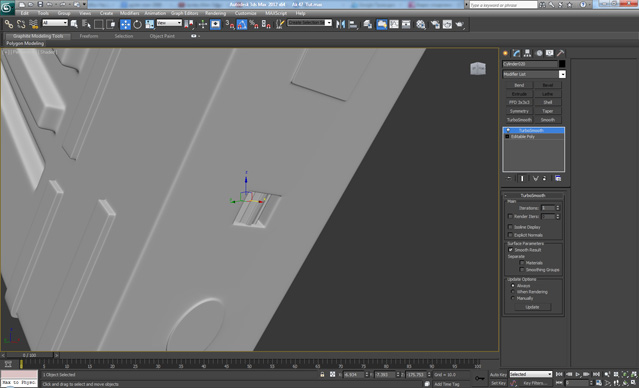Open Render Setup icon
Viewport: 639px width, 388px height.
(435, 24)
